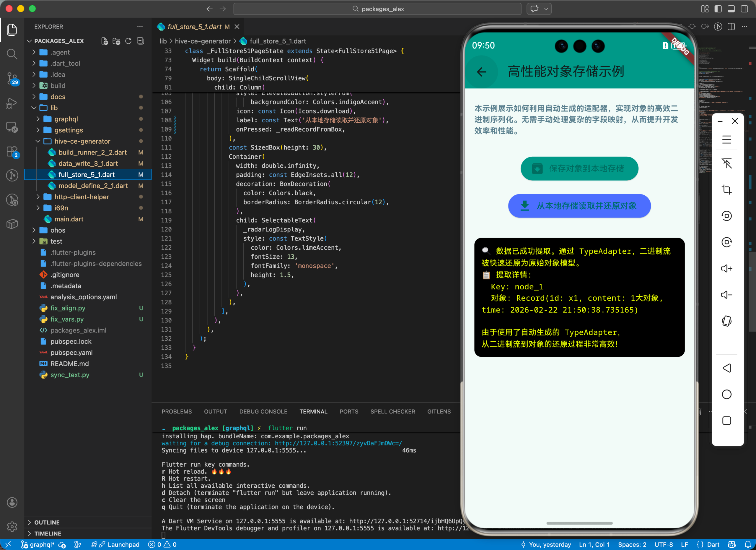Switch to the DEBUG CONSOLE tab
The image size is (756, 550).
click(x=263, y=411)
